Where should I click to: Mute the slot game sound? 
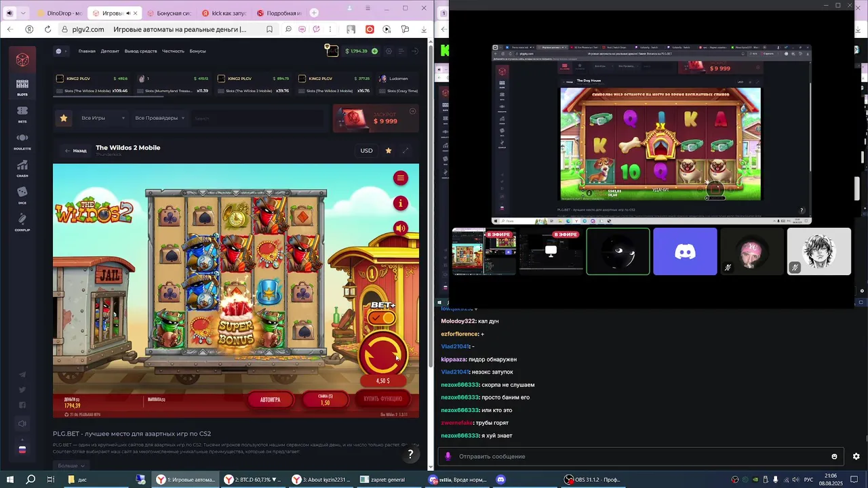(401, 228)
